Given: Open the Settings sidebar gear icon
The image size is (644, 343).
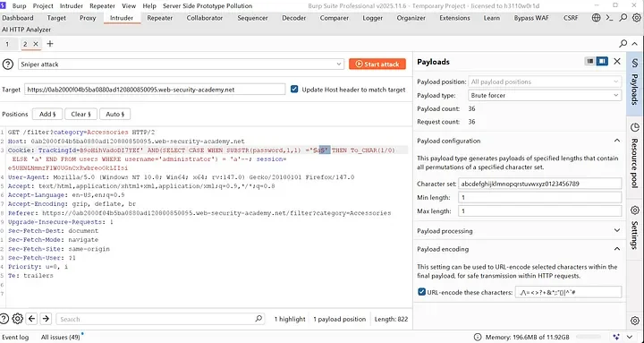Looking at the screenshot, I should pos(634,210).
